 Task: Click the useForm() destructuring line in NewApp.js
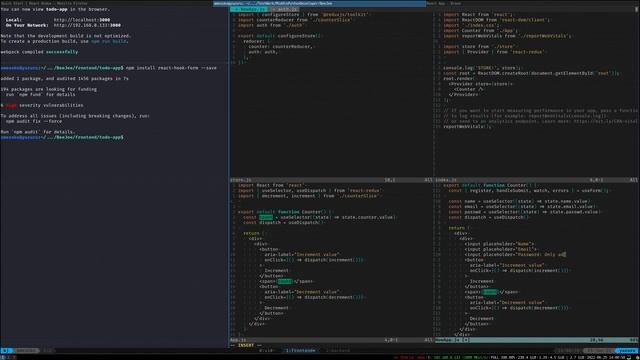(529, 191)
